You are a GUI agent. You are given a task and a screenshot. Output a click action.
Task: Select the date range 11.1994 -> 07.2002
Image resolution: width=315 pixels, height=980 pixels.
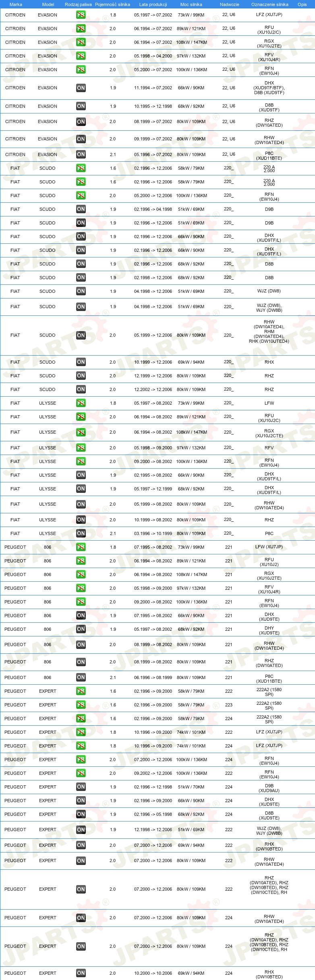[153, 88]
